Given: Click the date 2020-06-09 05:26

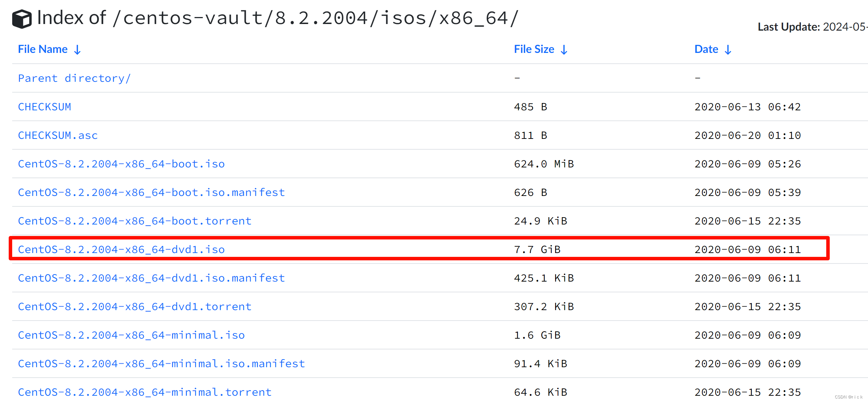Looking at the screenshot, I should 748,164.
